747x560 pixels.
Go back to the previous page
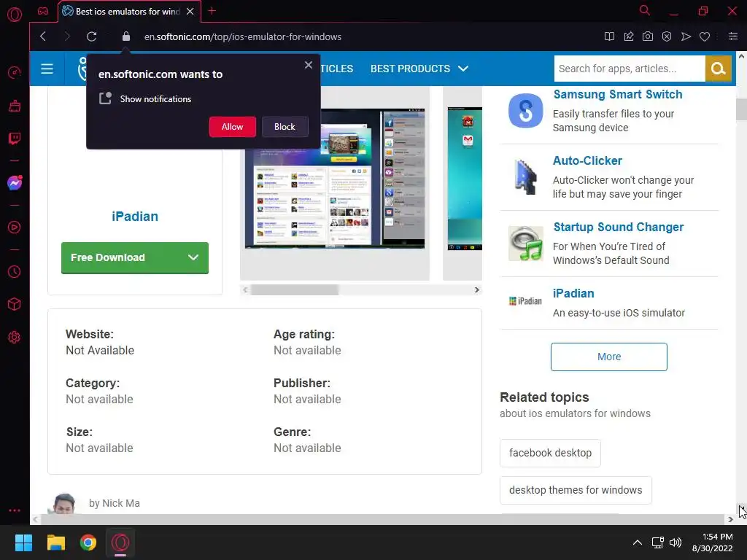point(43,36)
